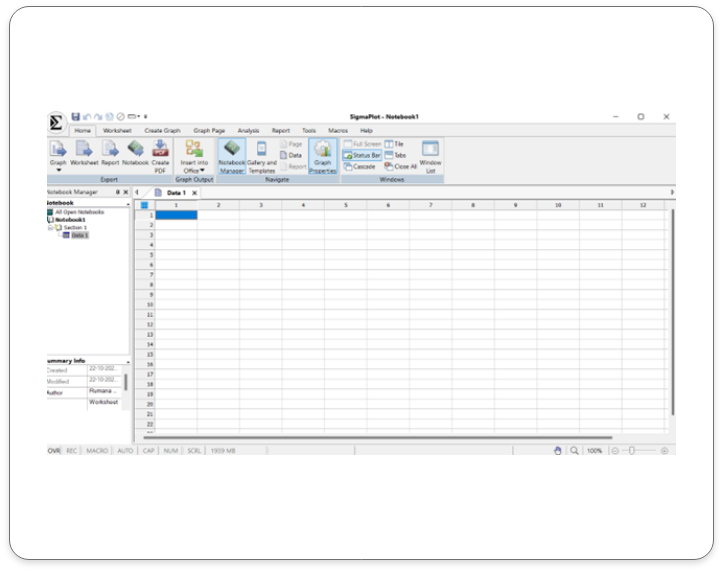
Task: Click the Export Report icon
Action: tap(110, 150)
